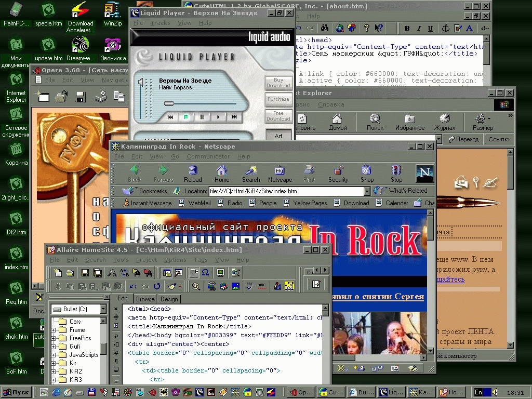Image resolution: width=532 pixels, height=399 pixels.
Task: Click Reload in the Netscape toolbar
Action: click(x=193, y=174)
